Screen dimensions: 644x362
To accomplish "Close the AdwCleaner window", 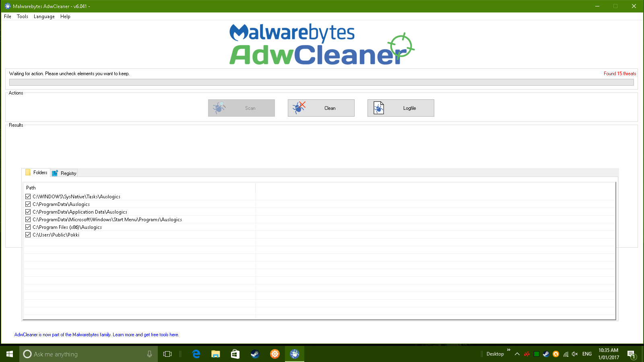I will (634, 6).
